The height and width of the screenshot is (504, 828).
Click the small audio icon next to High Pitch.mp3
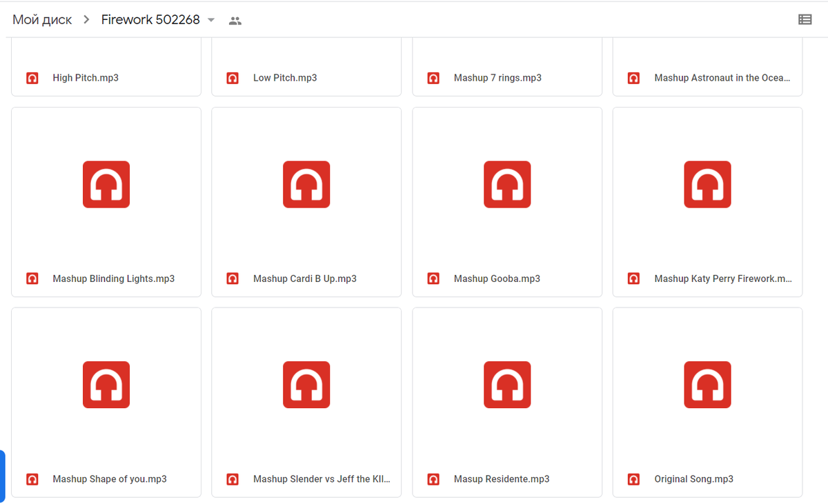coord(32,78)
